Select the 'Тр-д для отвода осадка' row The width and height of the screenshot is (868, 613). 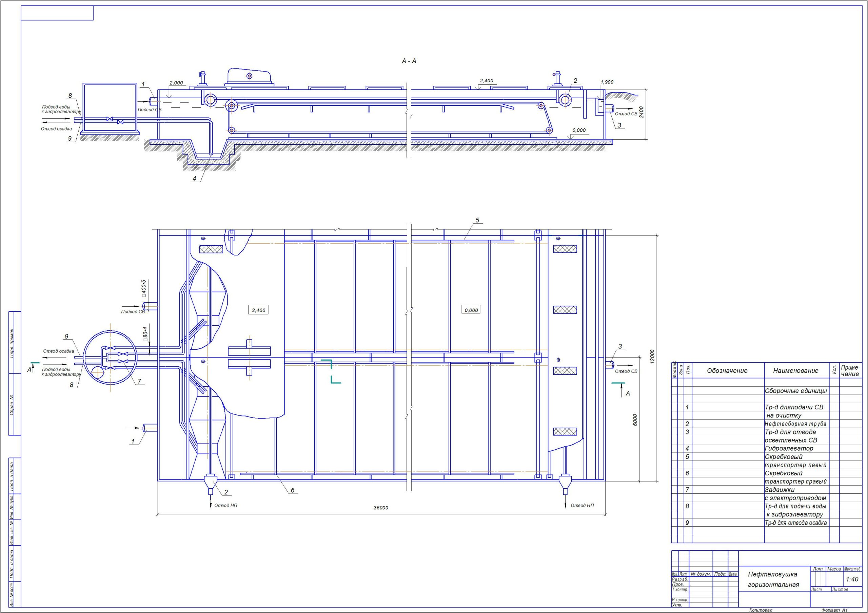pyautogui.click(x=796, y=523)
